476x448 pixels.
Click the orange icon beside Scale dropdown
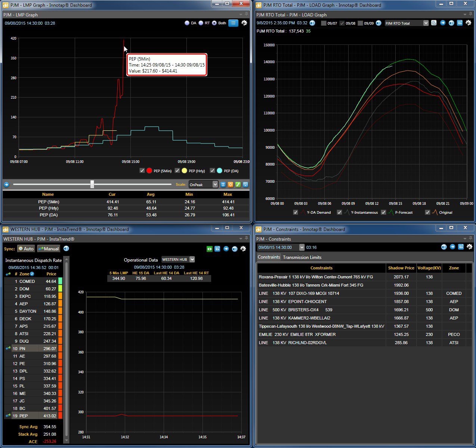[231, 185]
